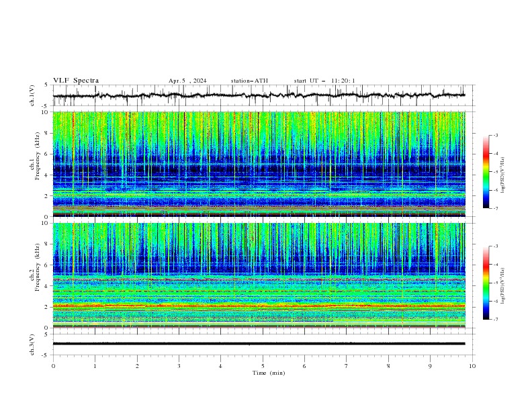Click the ch.3 voltage waveform trace

(259, 344)
